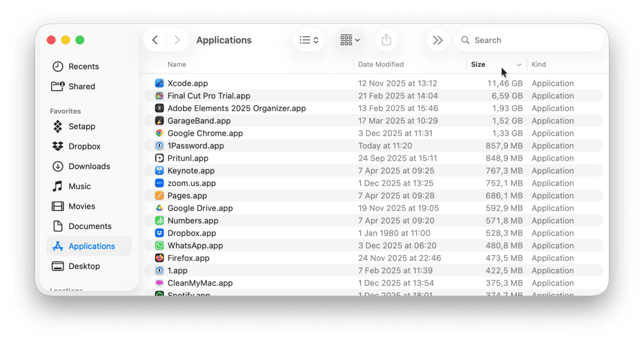Toggle sort direction arrow in Size column
Screen dimensions: 644x342
[x=519, y=65]
